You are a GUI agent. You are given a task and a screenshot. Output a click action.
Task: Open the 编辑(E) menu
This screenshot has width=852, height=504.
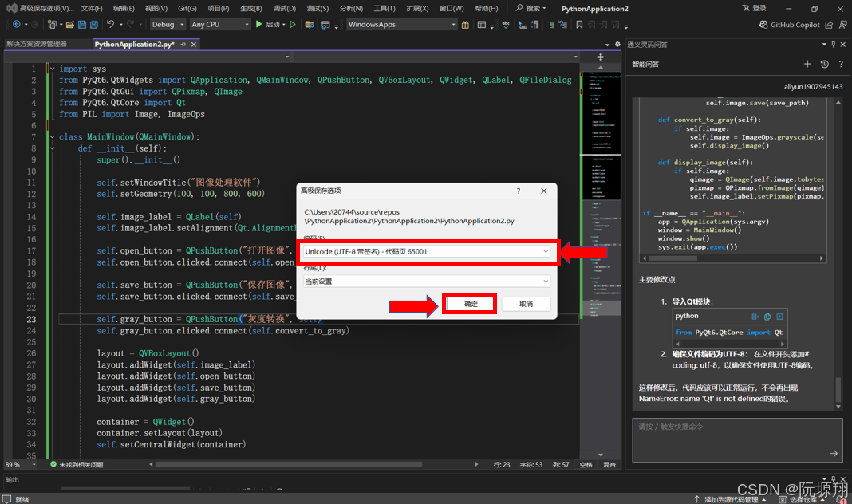click(x=124, y=8)
